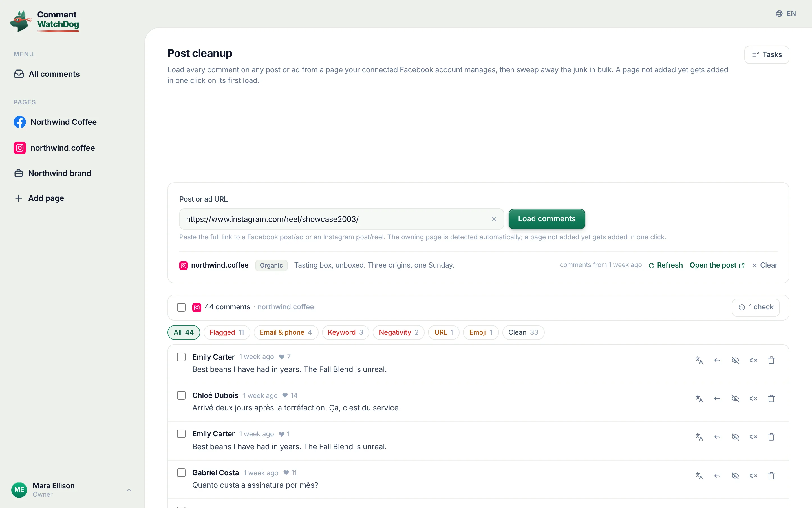812x508 pixels.
Task: Show URL-flagged comments filter
Action: (x=443, y=332)
